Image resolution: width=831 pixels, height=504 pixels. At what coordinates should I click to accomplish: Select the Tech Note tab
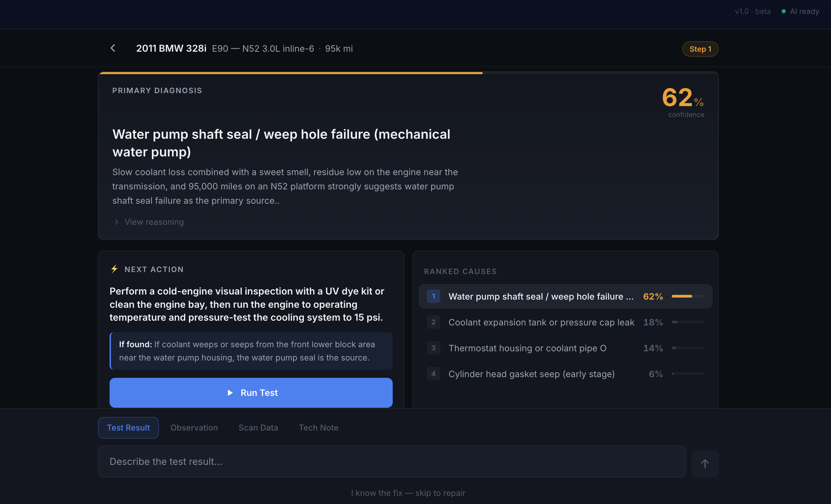pyautogui.click(x=318, y=427)
